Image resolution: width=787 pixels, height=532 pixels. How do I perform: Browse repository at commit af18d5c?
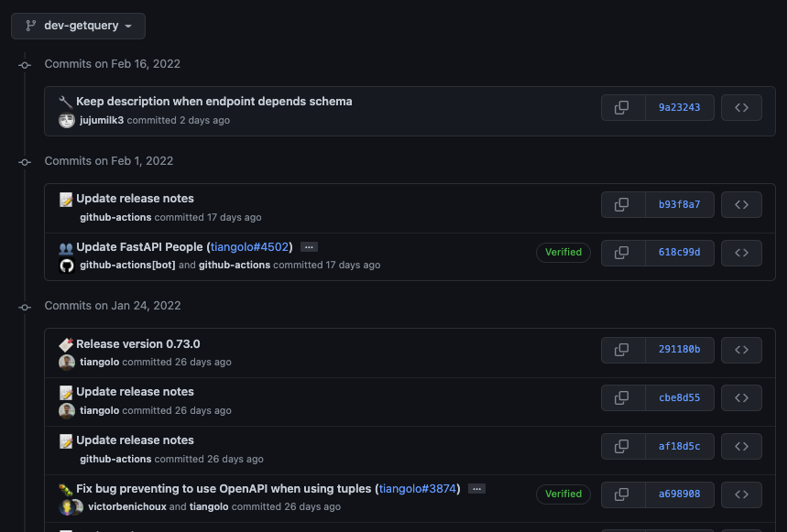[741, 446]
